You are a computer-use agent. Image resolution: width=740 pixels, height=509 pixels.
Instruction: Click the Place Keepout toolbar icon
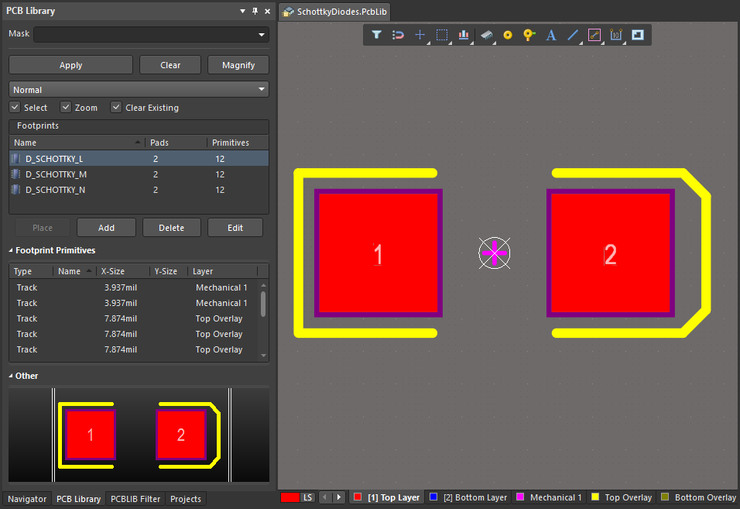point(594,35)
